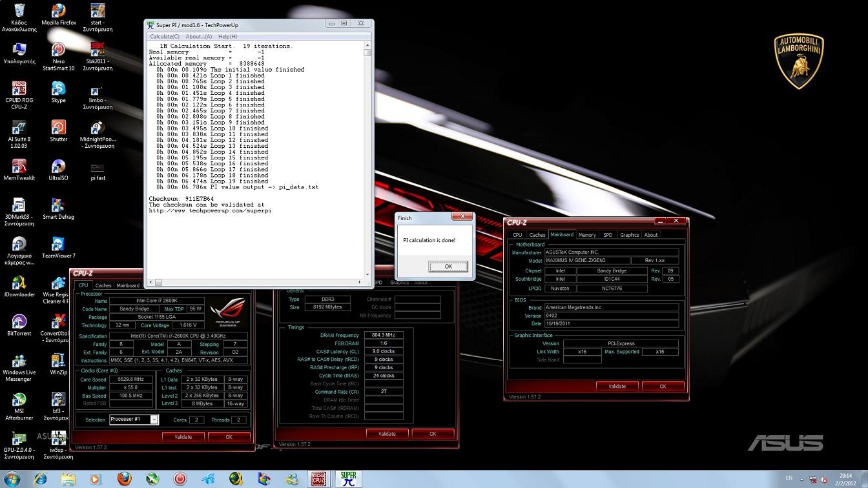868x488 pixels.
Task: Click the Super PI horizontal scrollbar
Action: [256, 282]
